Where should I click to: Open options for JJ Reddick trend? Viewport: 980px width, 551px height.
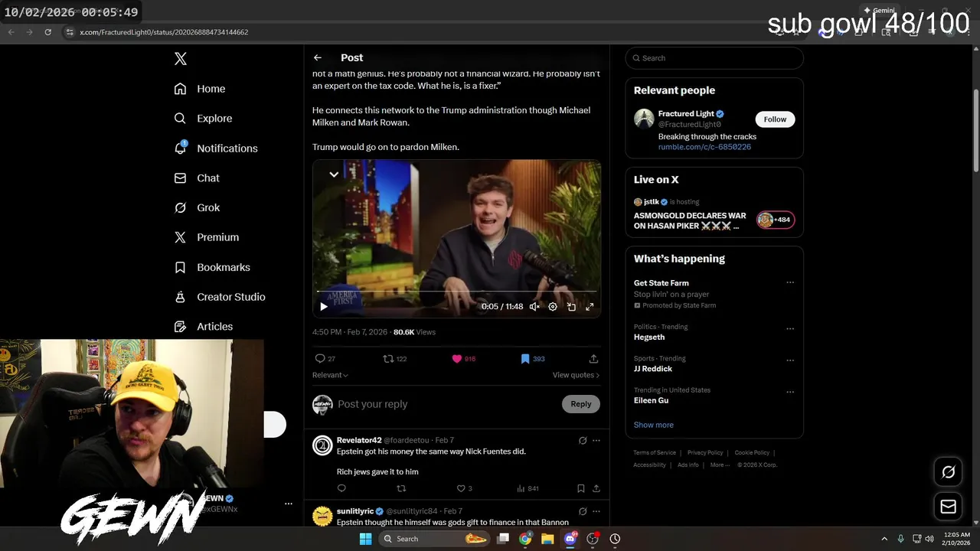pos(790,360)
